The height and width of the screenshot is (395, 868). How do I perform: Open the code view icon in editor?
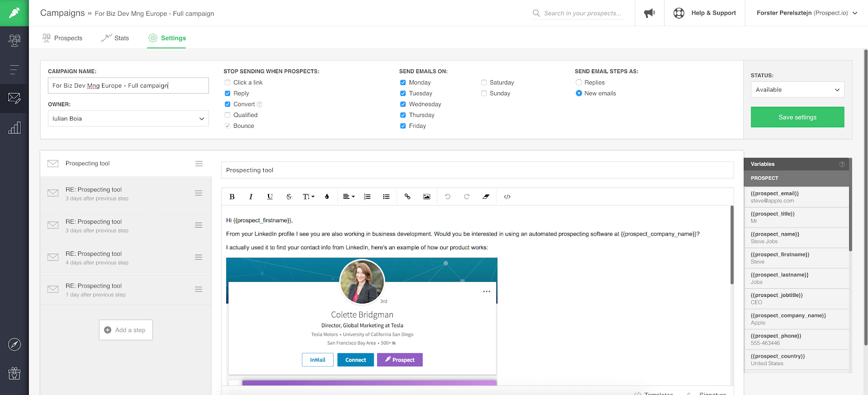tap(507, 197)
